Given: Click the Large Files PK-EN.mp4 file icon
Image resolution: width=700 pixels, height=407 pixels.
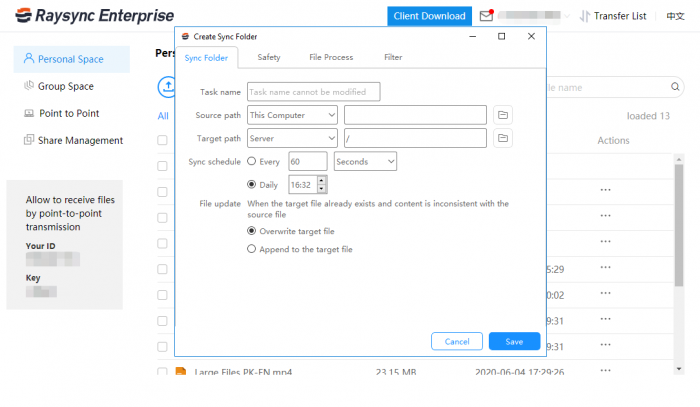Looking at the screenshot, I should [181, 371].
